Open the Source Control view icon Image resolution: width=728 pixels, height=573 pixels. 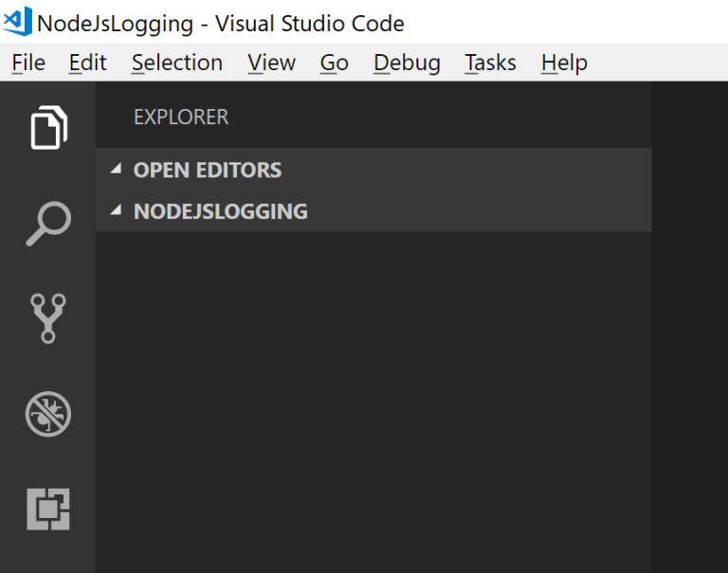[48, 318]
